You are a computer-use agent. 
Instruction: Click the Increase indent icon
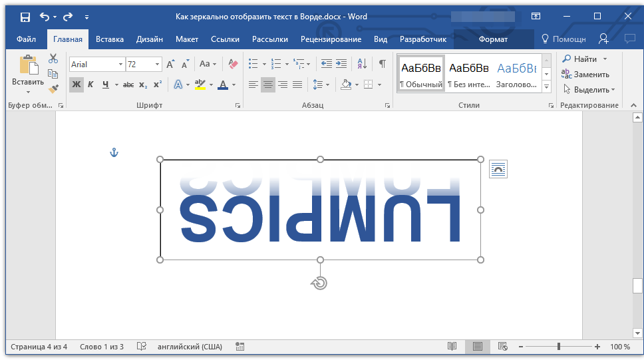[341, 64]
